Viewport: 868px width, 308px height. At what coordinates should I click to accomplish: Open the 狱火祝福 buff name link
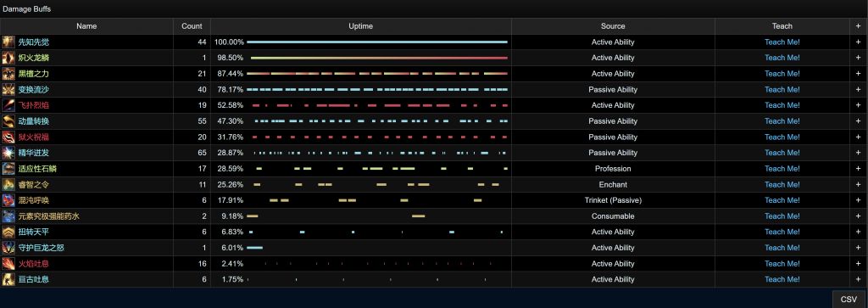[33, 137]
